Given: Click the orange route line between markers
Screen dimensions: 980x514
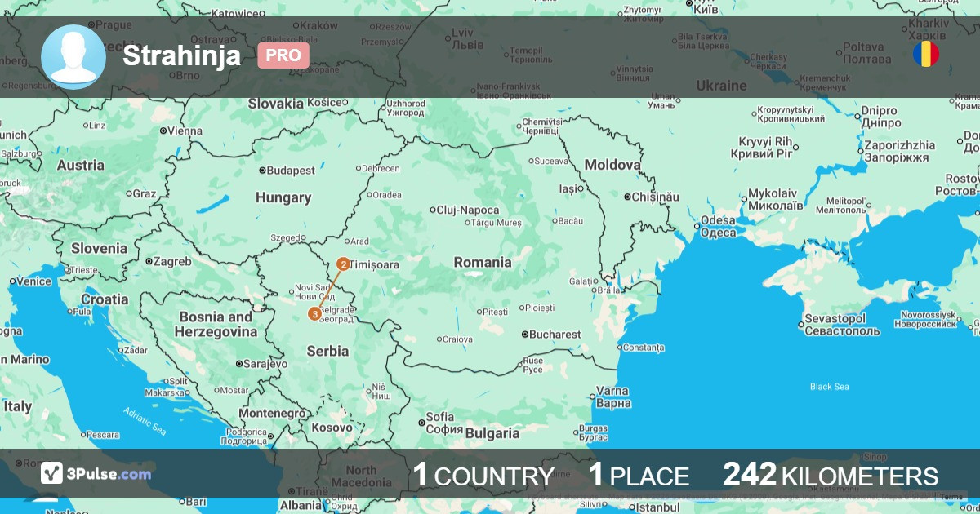Looking at the screenshot, I should (329, 289).
